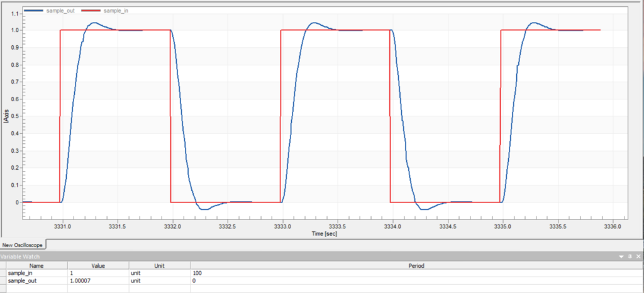Click the 3336.0 tick on the time axis
Screen dimensions: 644x293
click(613, 226)
